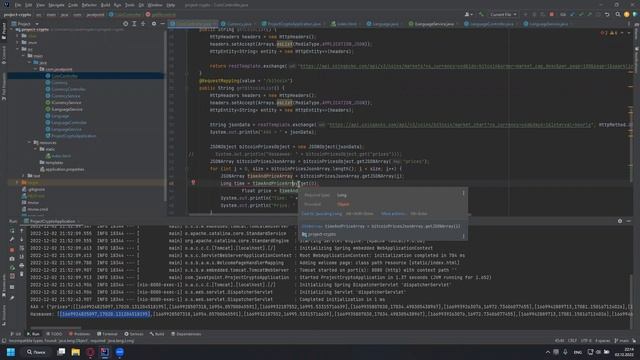
Task: Switch to the Currency.java editor tab
Action: tap(237, 24)
